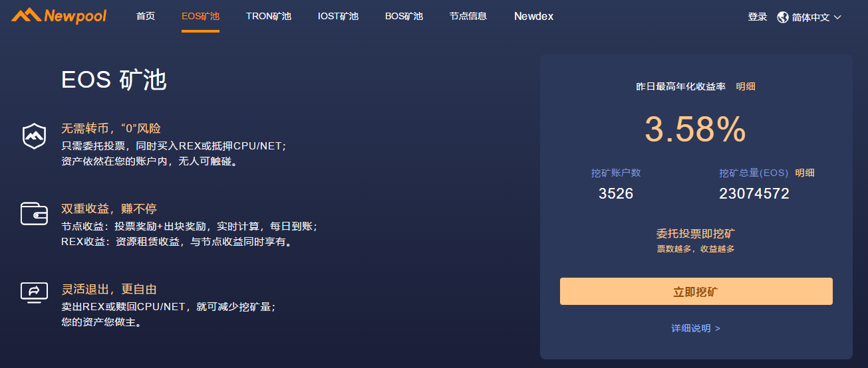The image size is (868, 368).
Task: Click the Newpool logo
Action: coord(59,15)
